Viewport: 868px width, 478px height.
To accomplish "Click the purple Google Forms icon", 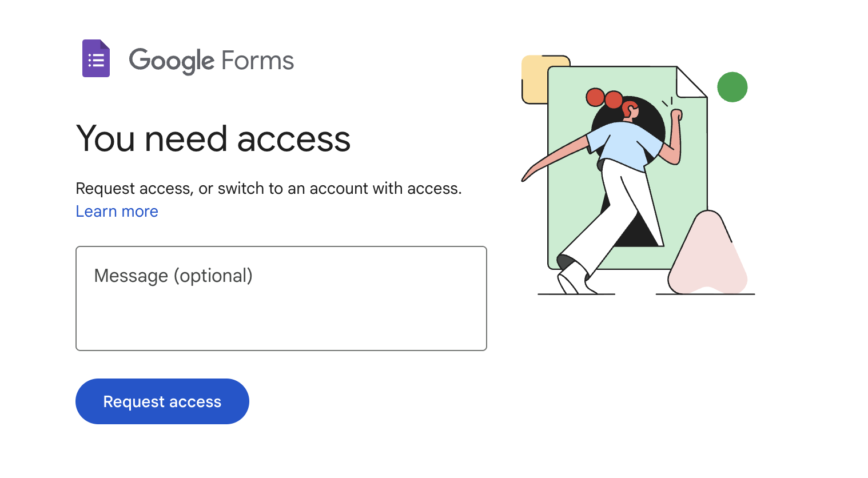I will (95, 58).
